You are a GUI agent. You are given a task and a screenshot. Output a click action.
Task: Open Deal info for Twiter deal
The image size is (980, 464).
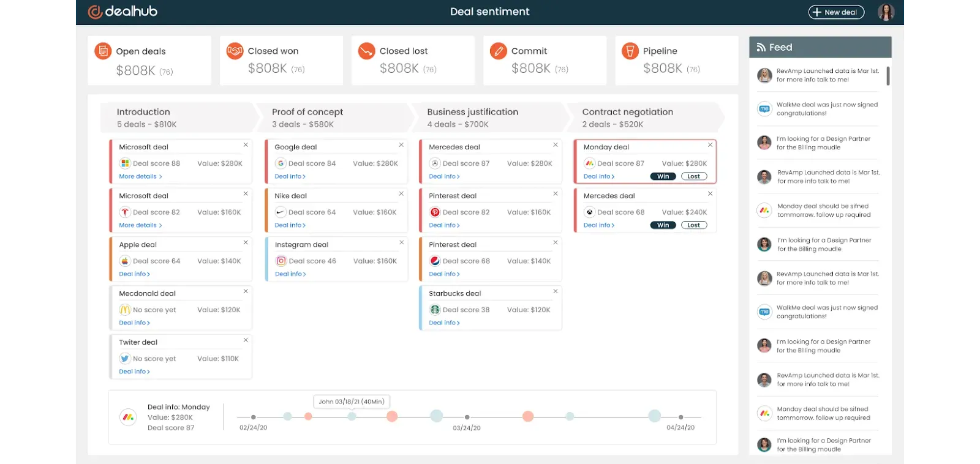(134, 372)
